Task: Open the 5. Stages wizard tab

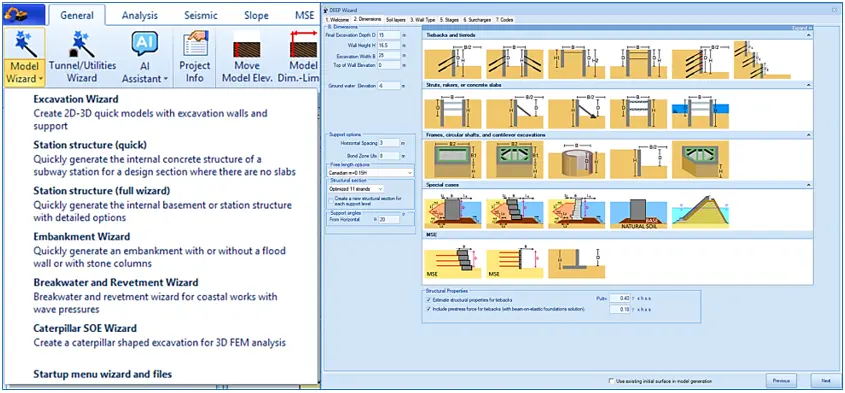Action: [x=449, y=19]
